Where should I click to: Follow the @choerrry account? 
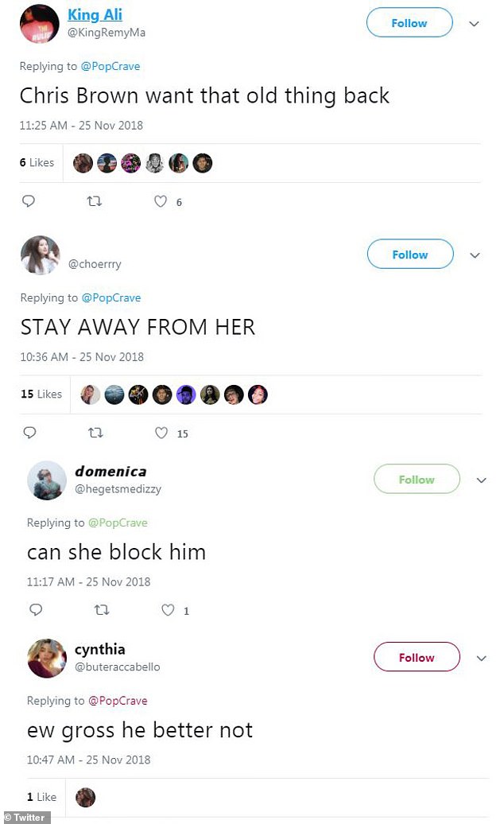pos(410,255)
